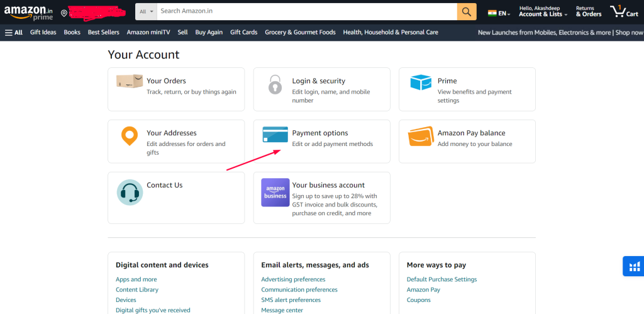Open Login & security card title
The height and width of the screenshot is (314, 644).
319,81
